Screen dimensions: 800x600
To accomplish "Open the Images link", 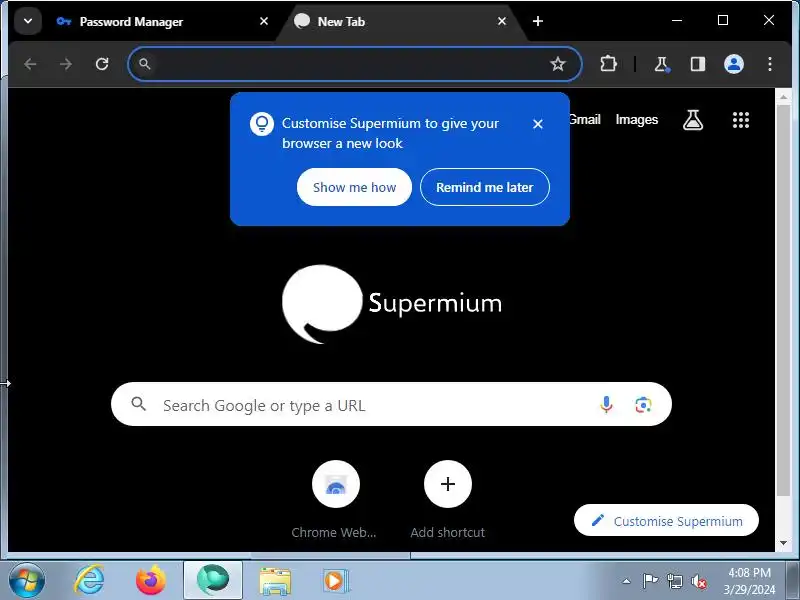I will (x=637, y=119).
